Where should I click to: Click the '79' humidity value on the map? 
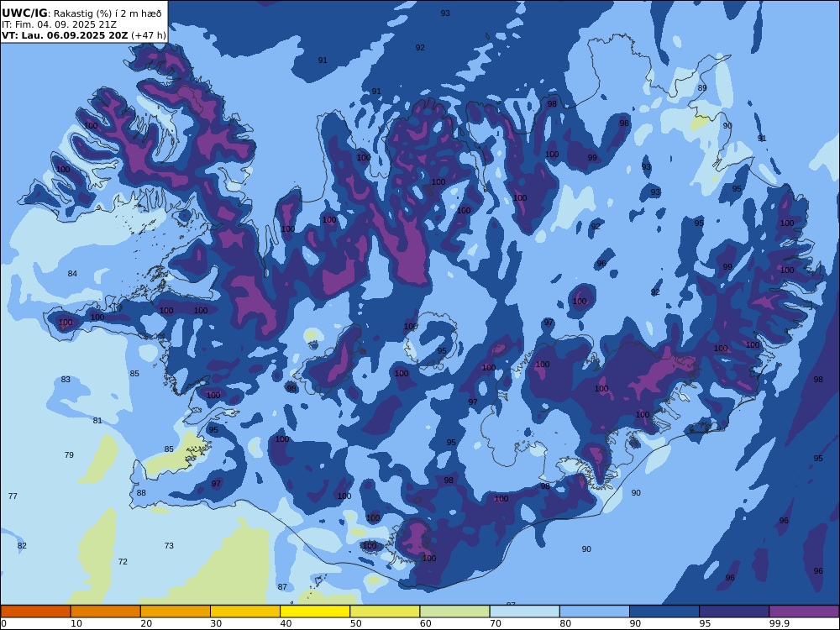[69, 454]
